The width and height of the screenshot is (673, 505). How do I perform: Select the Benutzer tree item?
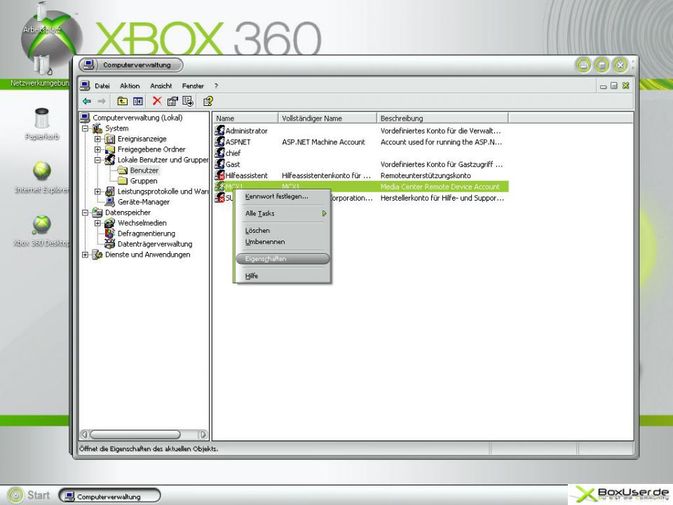click(144, 170)
